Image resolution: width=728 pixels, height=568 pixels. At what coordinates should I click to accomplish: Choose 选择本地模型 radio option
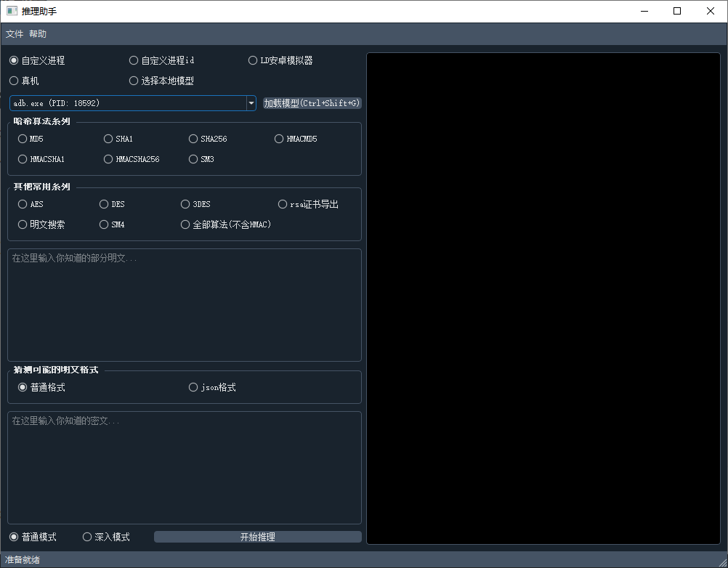pos(161,81)
